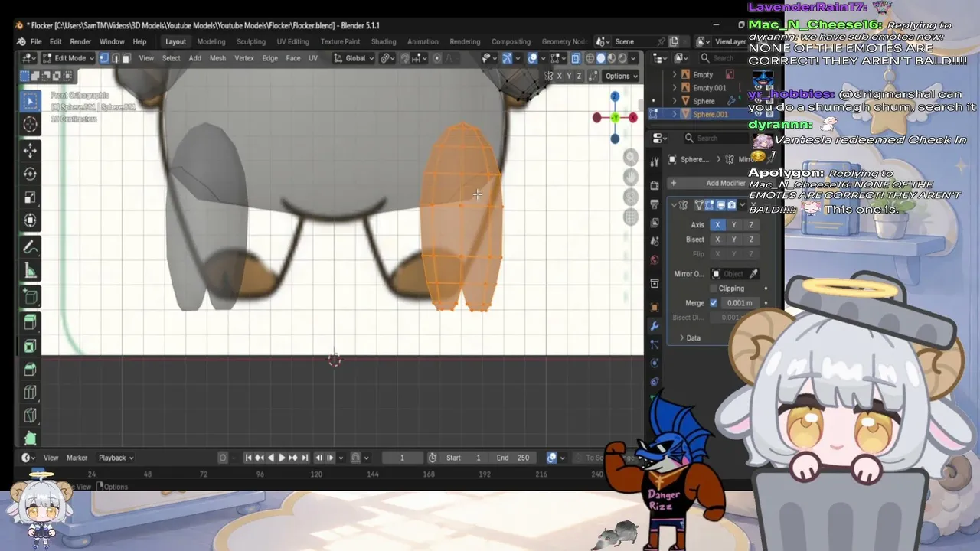
Task: Click the pan view hand icon
Action: click(630, 177)
